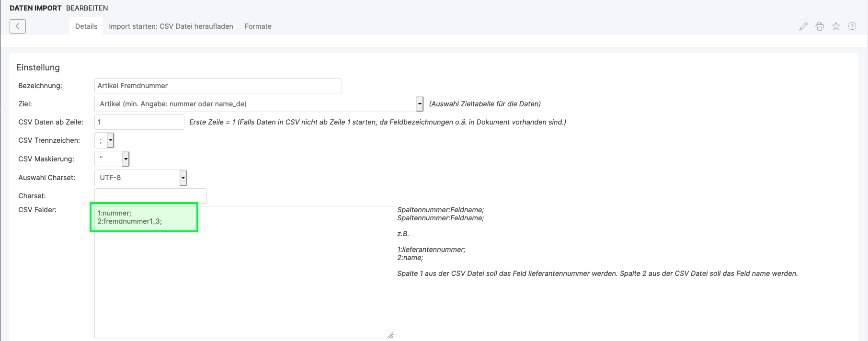Open the CSV Maskierung dropdown
The height and width of the screenshot is (341, 868).
pyautogui.click(x=112, y=159)
